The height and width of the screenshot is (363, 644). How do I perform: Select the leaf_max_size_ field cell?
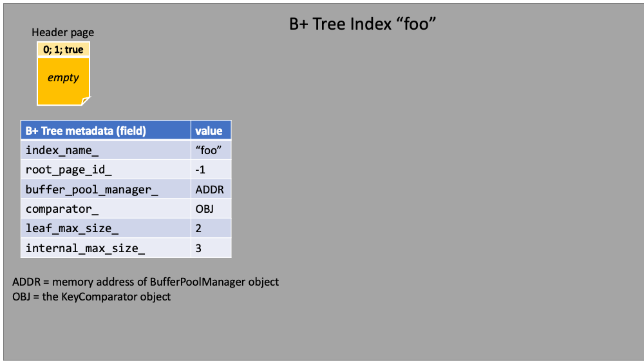tap(106, 228)
